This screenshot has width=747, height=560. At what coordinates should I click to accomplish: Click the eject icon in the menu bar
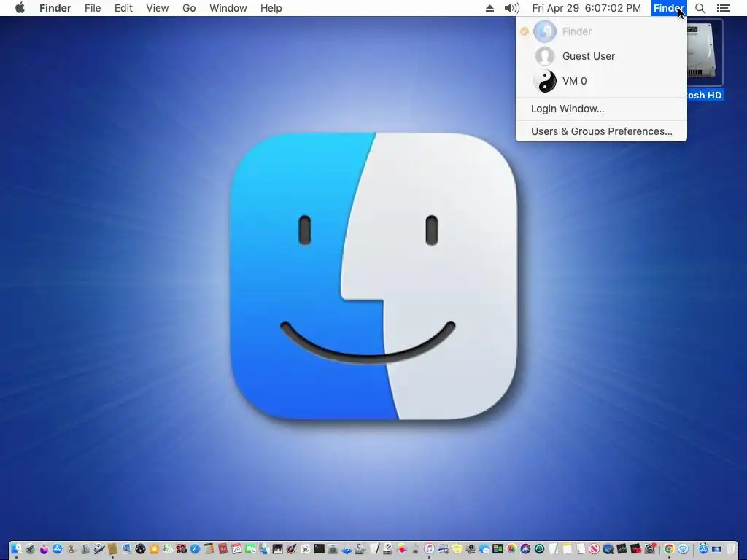(489, 8)
